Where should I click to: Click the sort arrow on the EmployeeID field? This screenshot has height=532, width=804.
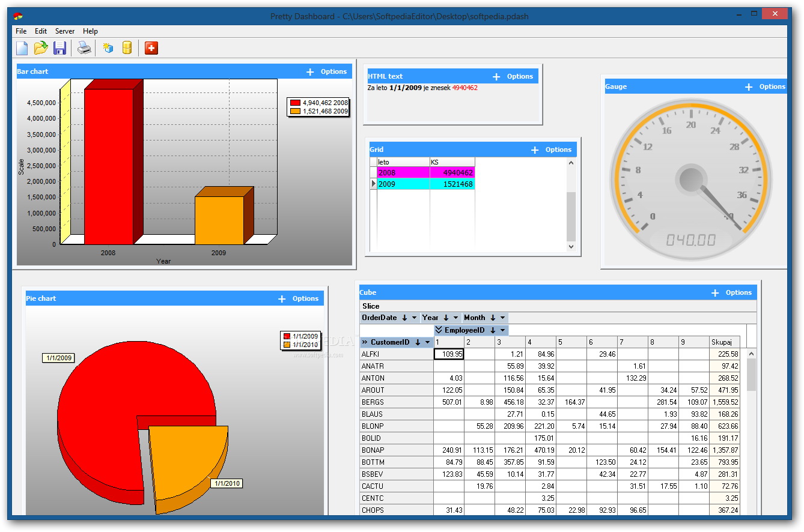pyautogui.click(x=493, y=330)
